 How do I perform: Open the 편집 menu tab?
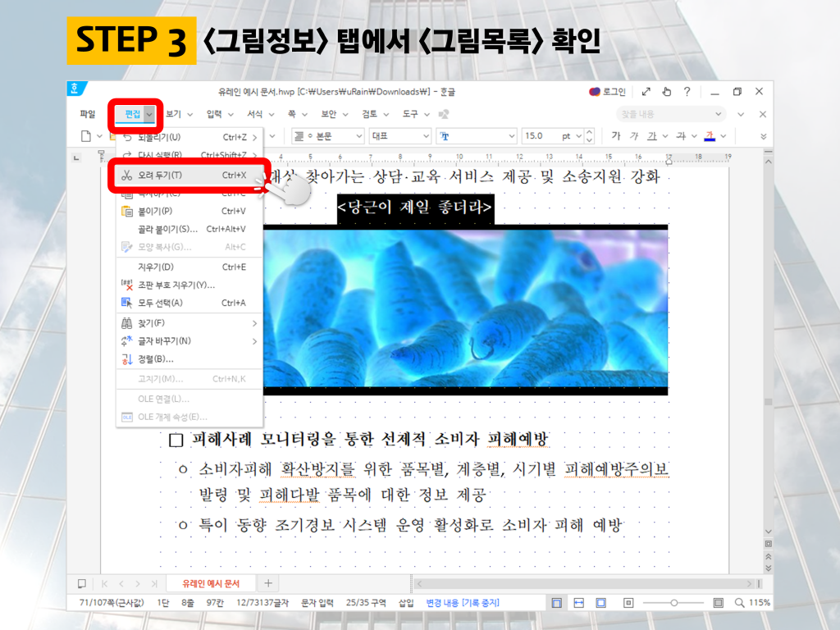tap(132, 114)
